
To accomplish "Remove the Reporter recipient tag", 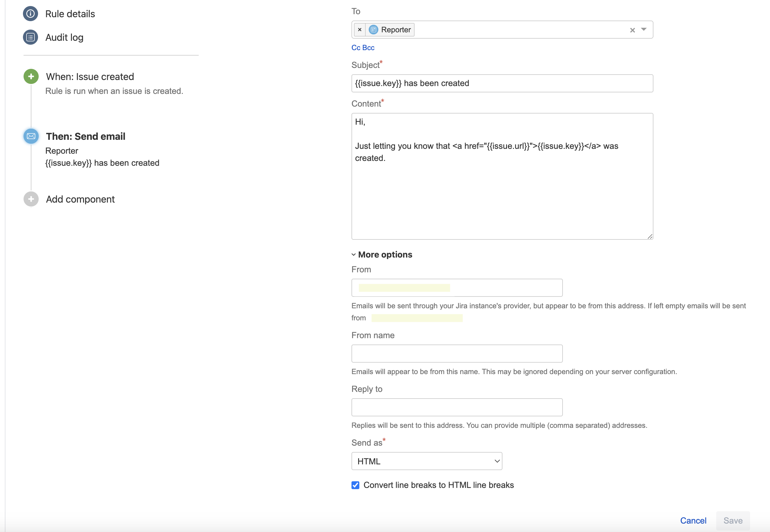I will coord(360,30).
